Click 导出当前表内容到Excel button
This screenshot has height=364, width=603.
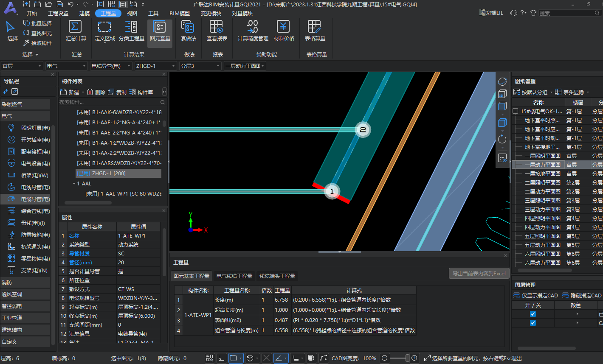[479, 274]
